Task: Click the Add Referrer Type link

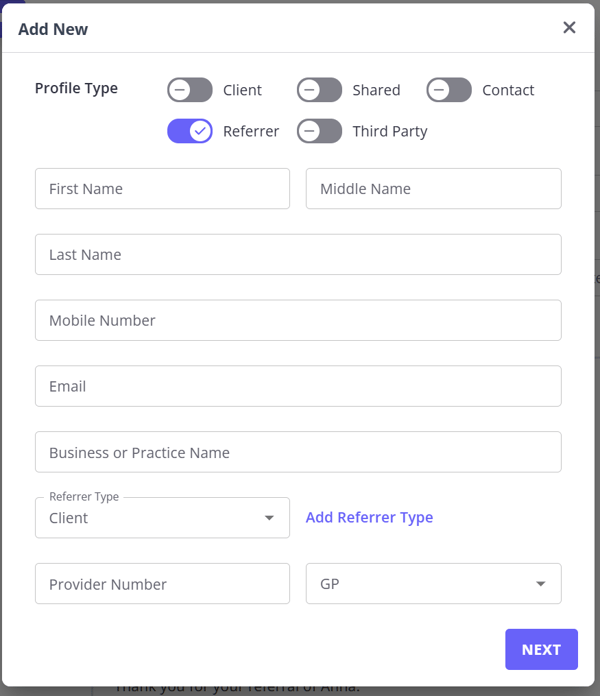Action: [x=369, y=517]
